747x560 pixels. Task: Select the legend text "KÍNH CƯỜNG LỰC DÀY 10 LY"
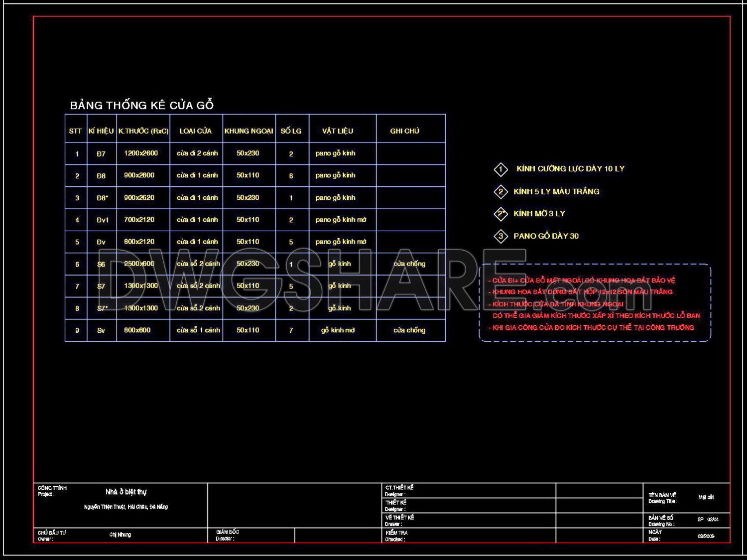(x=570, y=168)
